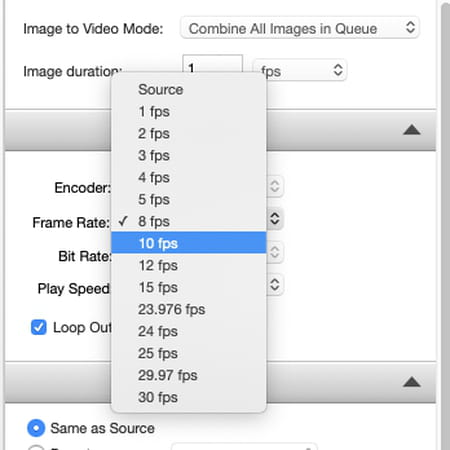
Task: Pick 1 fps in the dropdown list
Action: (x=189, y=111)
